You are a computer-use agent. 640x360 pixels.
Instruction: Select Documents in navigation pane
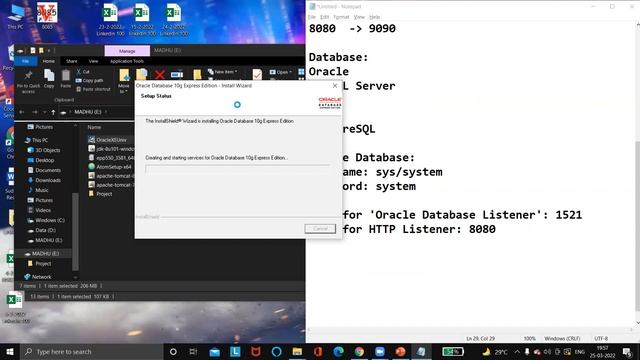click(x=48, y=170)
